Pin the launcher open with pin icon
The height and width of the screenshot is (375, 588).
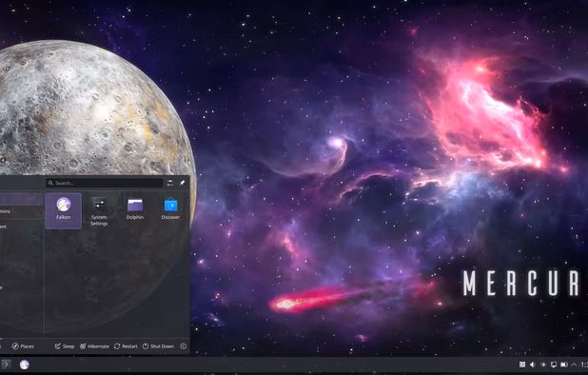[x=183, y=183]
